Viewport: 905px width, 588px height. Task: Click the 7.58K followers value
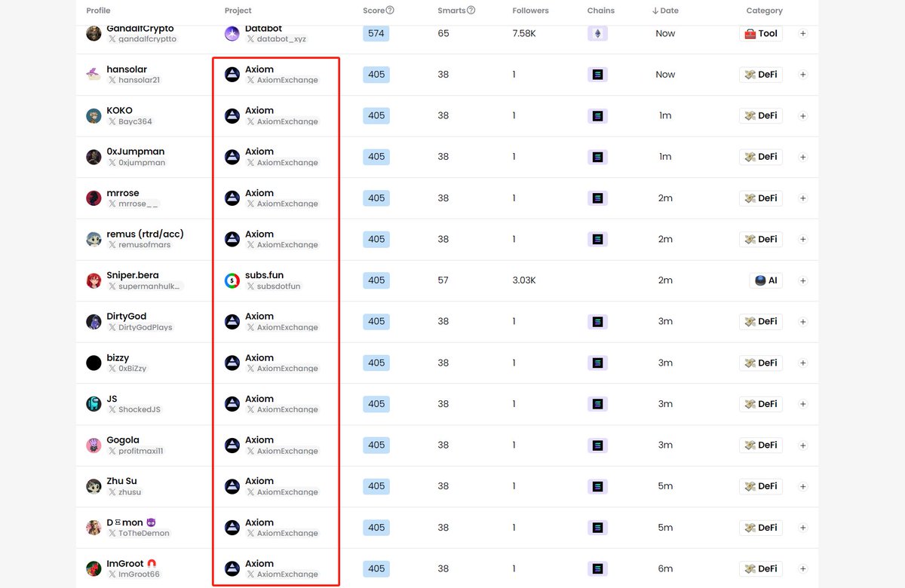tap(525, 33)
